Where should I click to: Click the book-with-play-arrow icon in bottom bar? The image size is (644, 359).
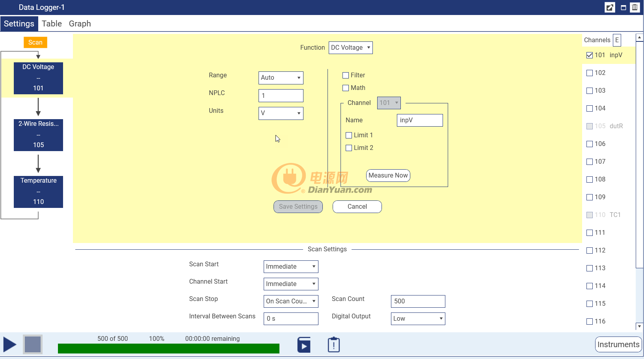(x=303, y=344)
